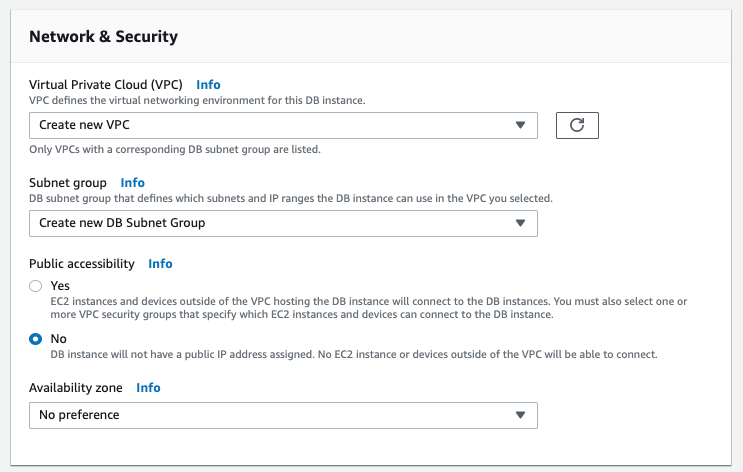Screen dimensions: 743x472
Task: Click the Public accessibility field label
Action: tap(82, 264)
